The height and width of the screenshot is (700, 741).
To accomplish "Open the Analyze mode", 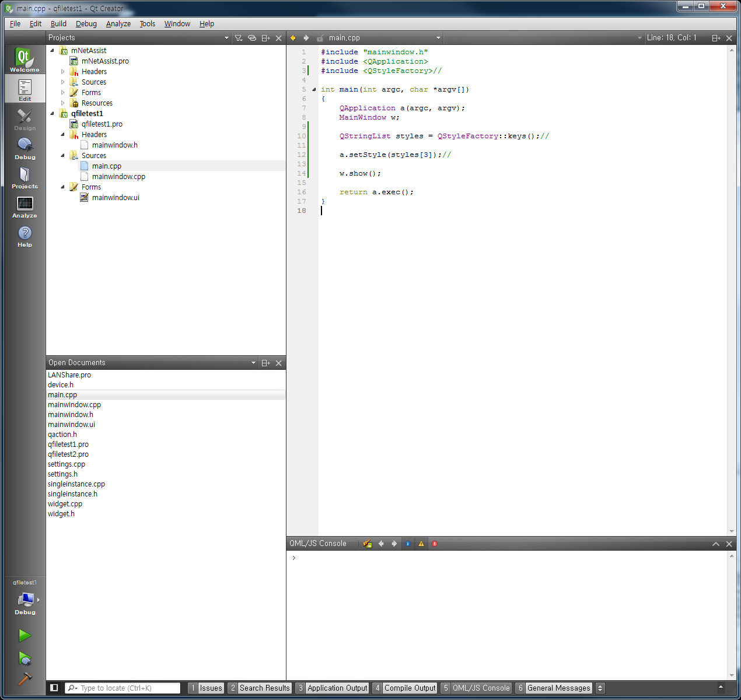I will pos(25,205).
